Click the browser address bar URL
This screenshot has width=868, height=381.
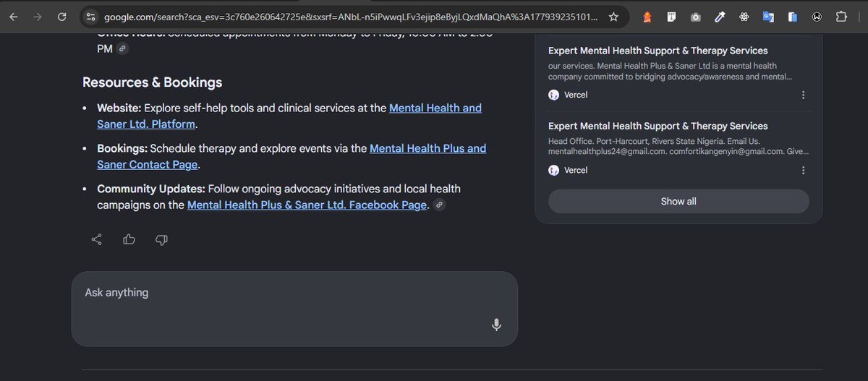(351, 17)
